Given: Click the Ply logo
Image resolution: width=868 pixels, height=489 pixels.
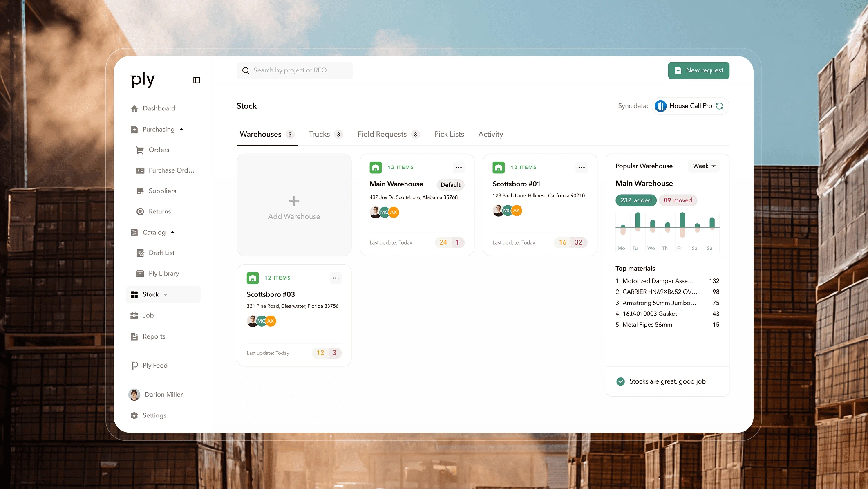Looking at the screenshot, I should click(x=142, y=80).
